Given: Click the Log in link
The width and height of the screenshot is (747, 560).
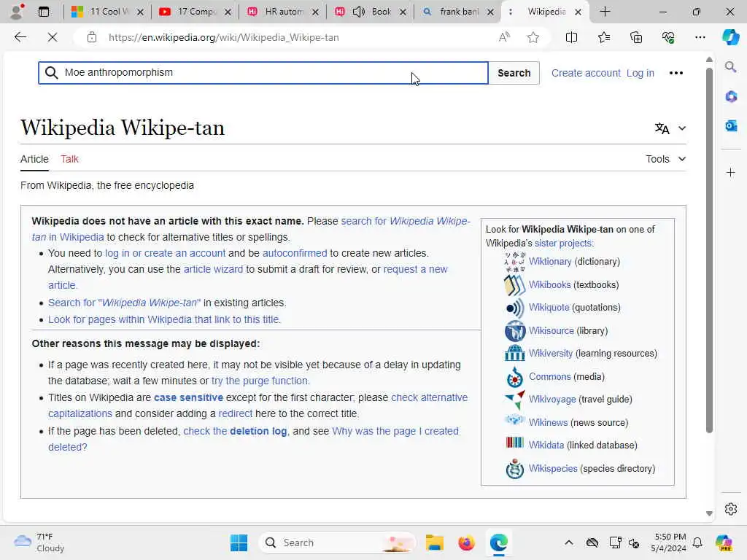Looking at the screenshot, I should [x=640, y=73].
